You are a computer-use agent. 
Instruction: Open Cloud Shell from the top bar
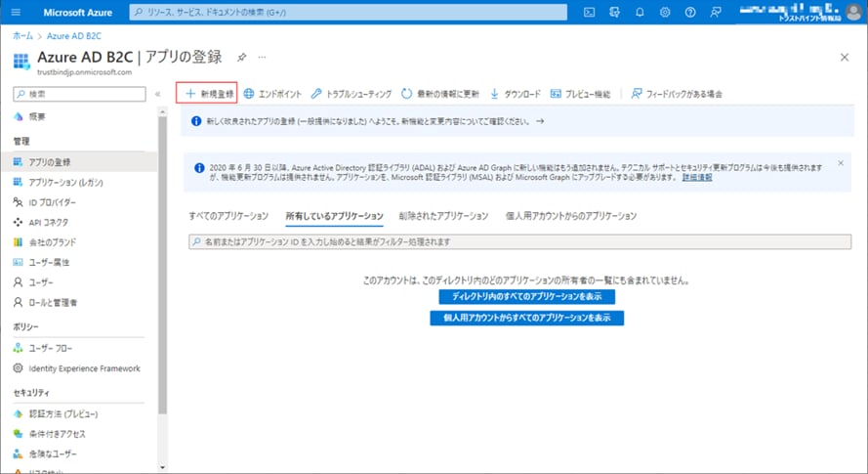pos(589,12)
